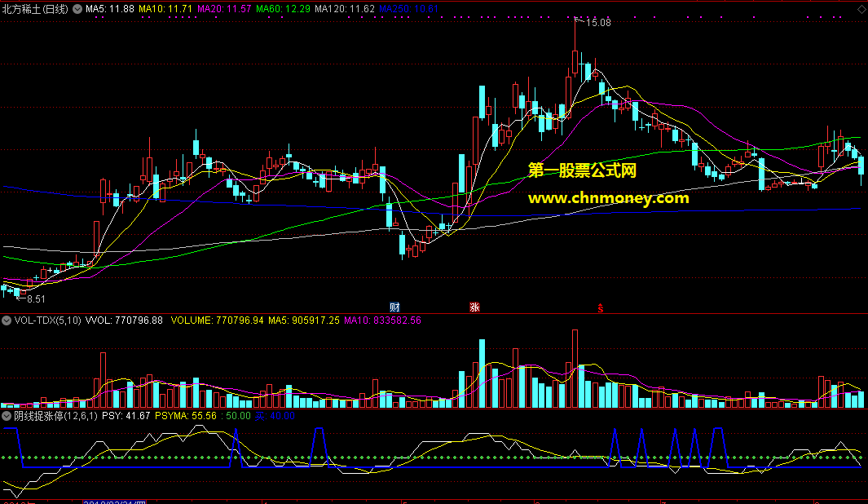Open the 阴线捉涨停 indicator dropdown arrow
This screenshot has height=504, width=868.
coord(7,416)
